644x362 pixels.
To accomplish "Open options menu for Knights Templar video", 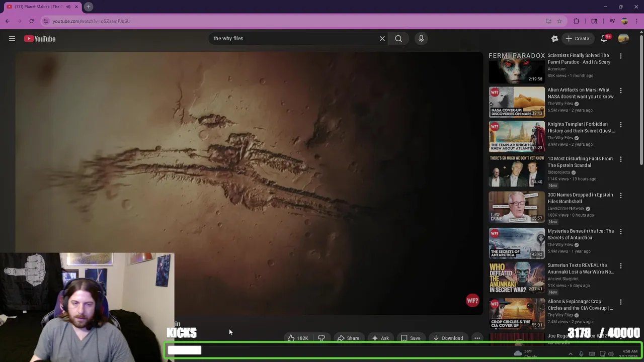I will coord(621,125).
